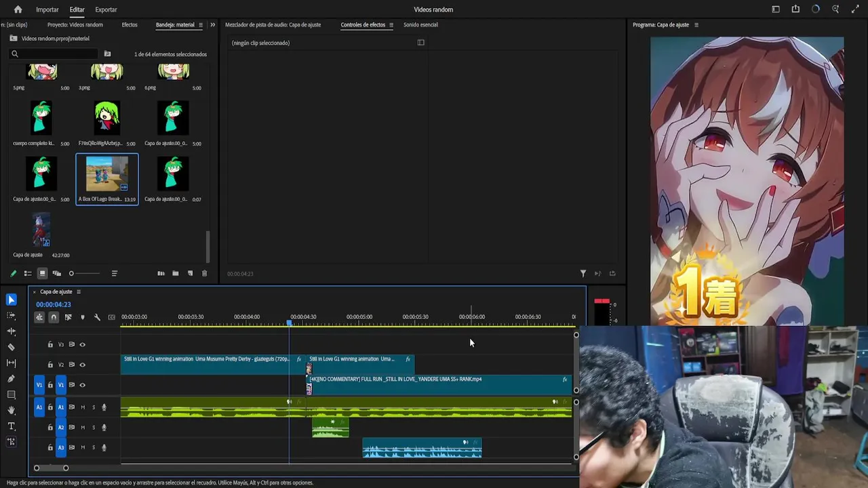Image resolution: width=868 pixels, height=488 pixels.
Task: Adjust the thumbnail size zoom slider
Action: (84, 273)
